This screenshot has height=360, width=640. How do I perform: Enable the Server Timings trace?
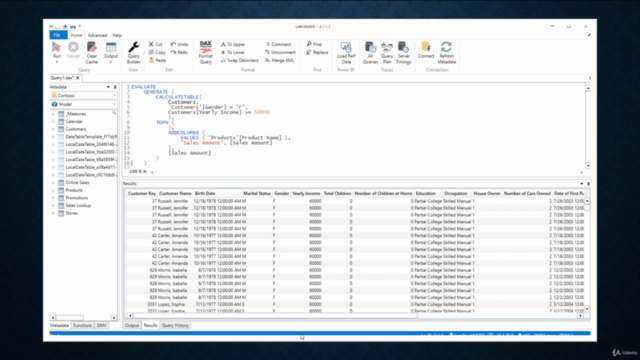[x=403, y=53]
